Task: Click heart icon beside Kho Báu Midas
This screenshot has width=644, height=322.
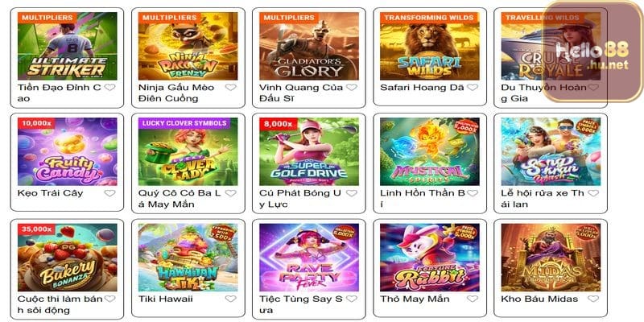Action: pyautogui.click(x=593, y=299)
